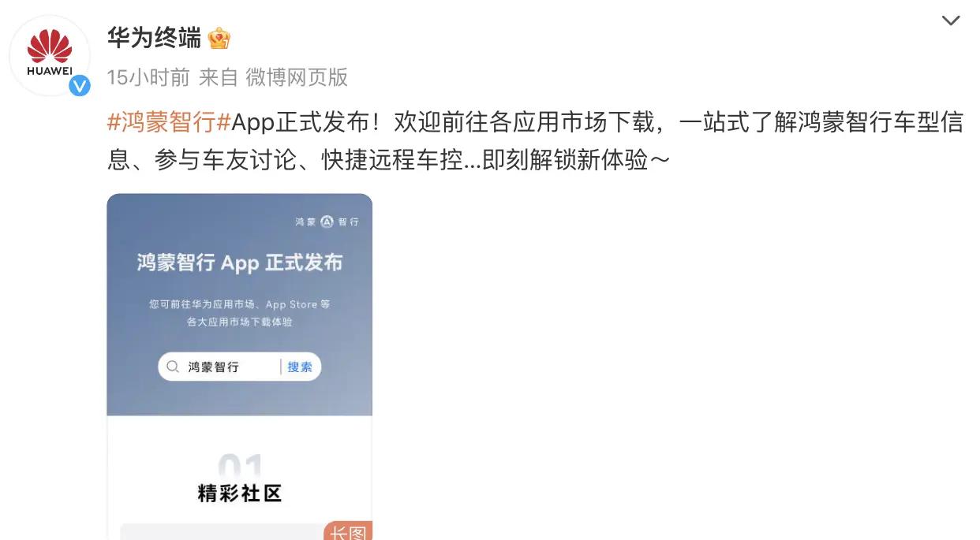
Task: Open the 15小时前 timestamp link
Action: 148,77
